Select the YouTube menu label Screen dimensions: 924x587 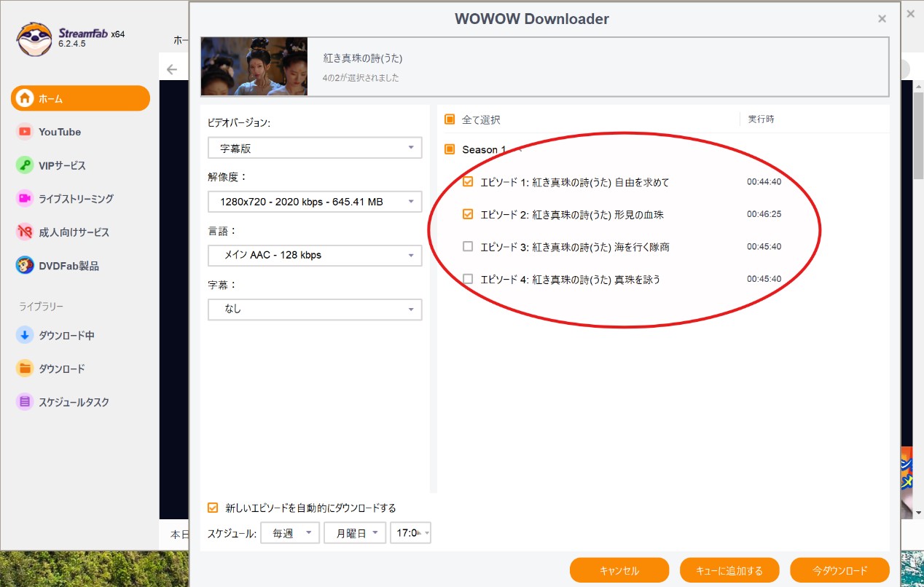[x=60, y=132]
